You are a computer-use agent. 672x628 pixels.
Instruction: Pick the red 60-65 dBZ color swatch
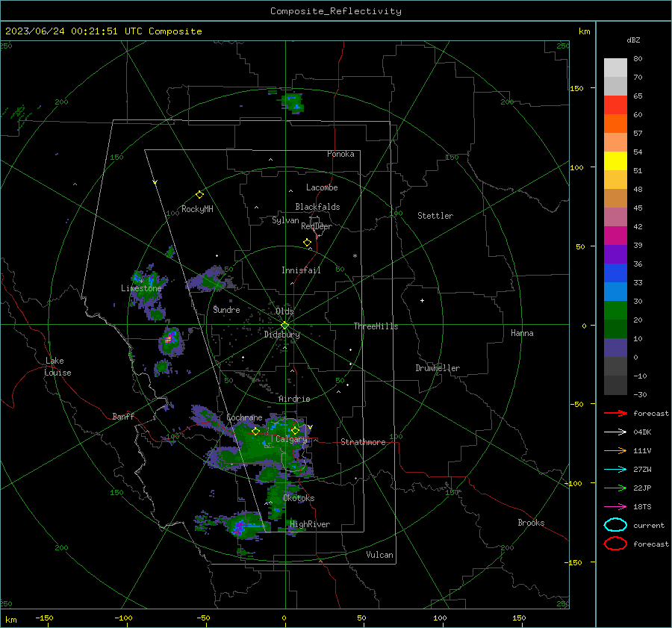pyautogui.click(x=615, y=105)
